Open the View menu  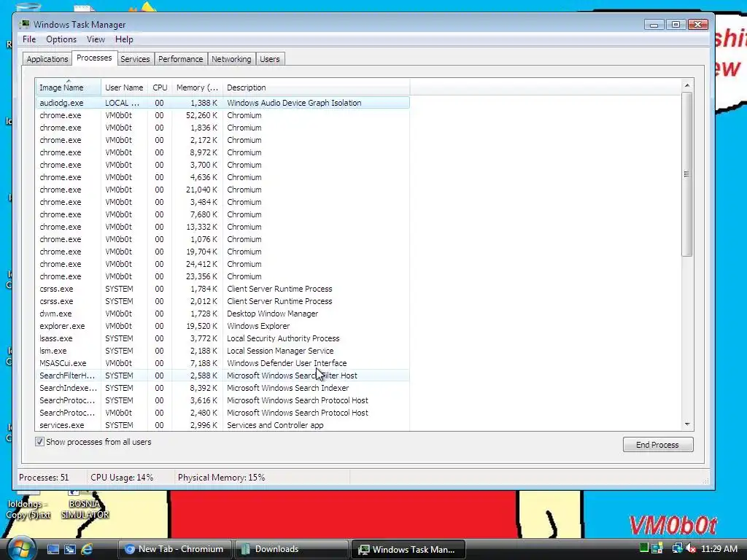(96, 39)
